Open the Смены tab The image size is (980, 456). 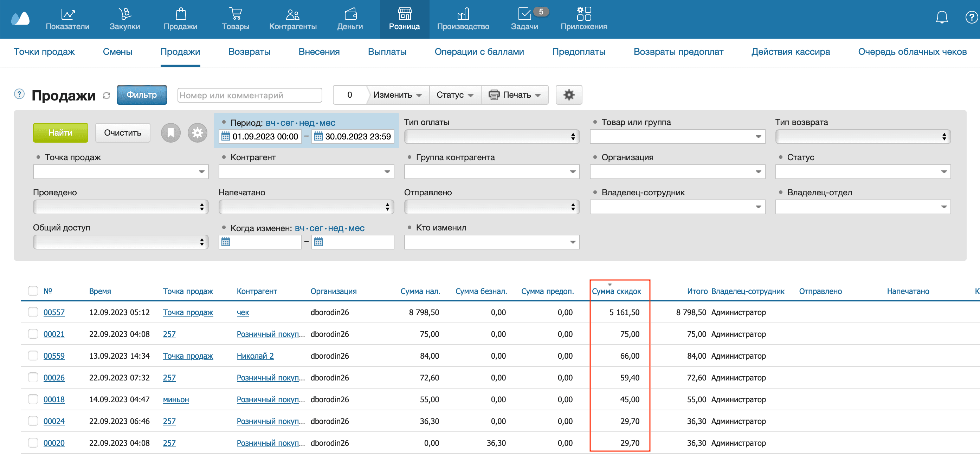tap(117, 52)
